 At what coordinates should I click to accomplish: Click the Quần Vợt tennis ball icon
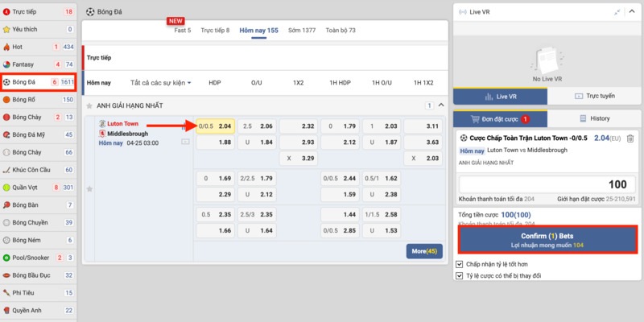[7, 188]
